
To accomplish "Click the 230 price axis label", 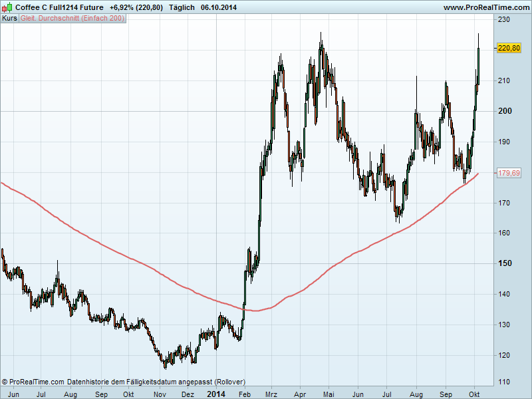I will [504, 19].
